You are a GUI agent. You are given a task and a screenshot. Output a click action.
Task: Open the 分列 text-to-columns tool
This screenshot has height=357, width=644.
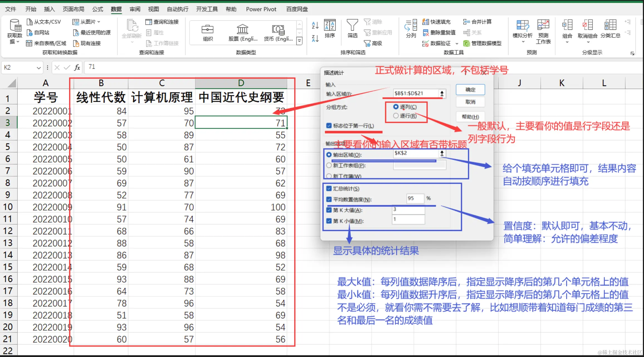click(x=411, y=29)
